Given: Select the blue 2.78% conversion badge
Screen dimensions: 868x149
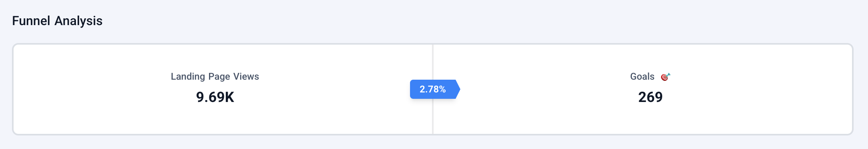Looking at the screenshot, I should (435, 89).
